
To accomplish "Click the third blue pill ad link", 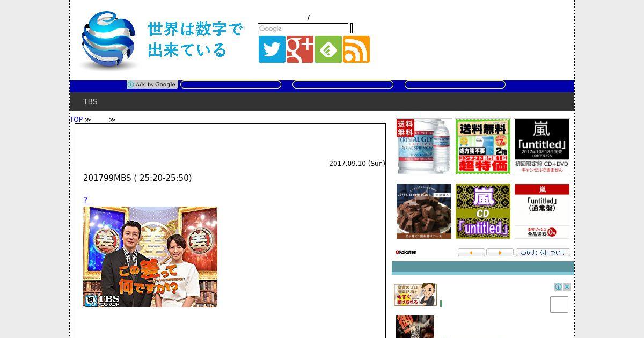I will [455, 85].
